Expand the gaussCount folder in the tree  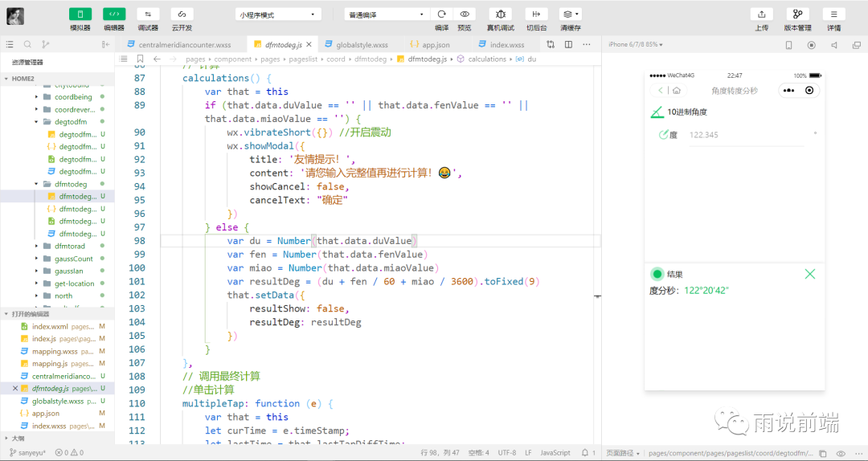[73, 259]
